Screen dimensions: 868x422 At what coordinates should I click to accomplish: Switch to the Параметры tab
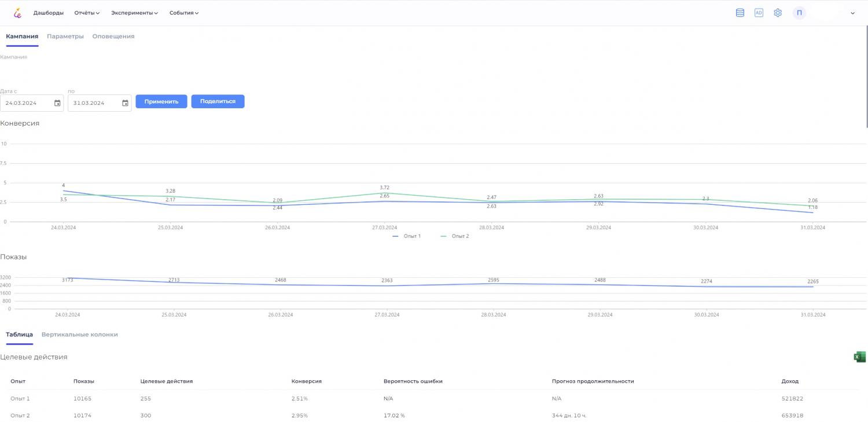(x=65, y=36)
